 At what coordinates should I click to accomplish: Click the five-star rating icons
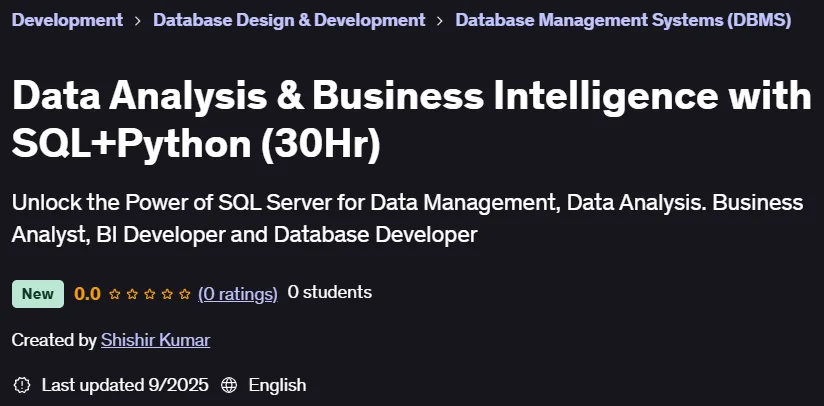pyautogui.click(x=150, y=294)
